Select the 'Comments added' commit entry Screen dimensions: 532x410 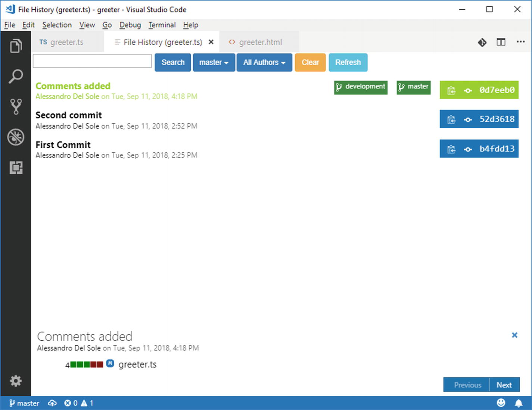pos(73,86)
